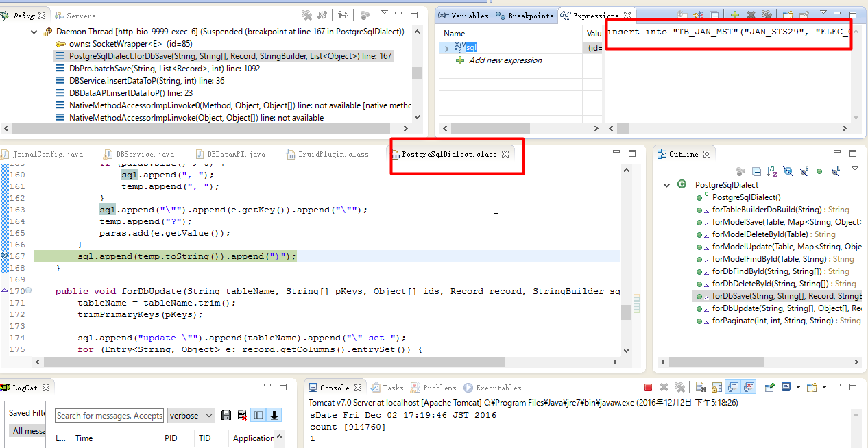The height and width of the screenshot is (448, 868).
Task: Pin the Console view
Action: (x=770, y=387)
